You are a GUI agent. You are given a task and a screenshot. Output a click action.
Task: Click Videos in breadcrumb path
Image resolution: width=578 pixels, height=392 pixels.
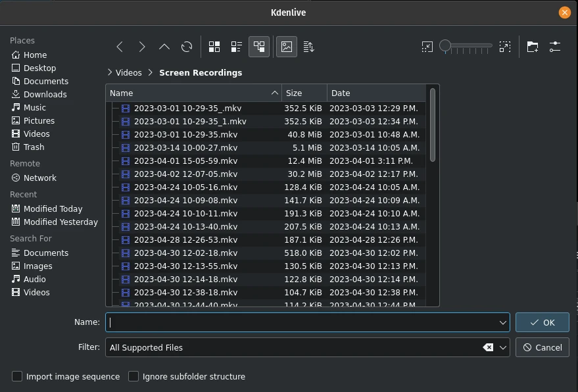tap(129, 72)
